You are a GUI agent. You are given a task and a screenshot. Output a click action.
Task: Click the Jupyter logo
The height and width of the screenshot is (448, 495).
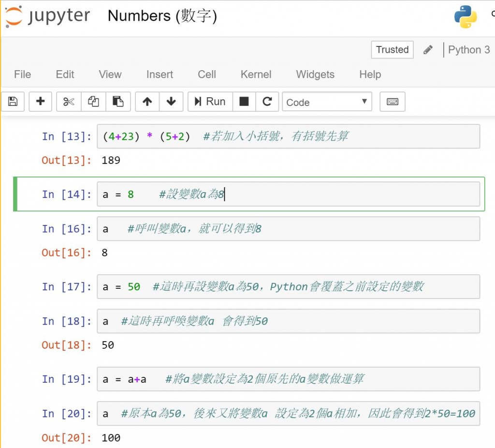click(x=47, y=16)
